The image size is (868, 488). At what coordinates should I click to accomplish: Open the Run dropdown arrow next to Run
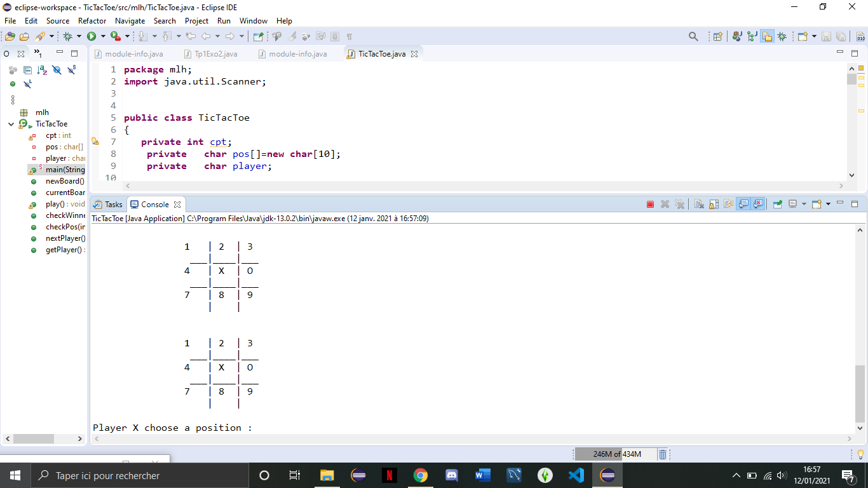(102, 37)
